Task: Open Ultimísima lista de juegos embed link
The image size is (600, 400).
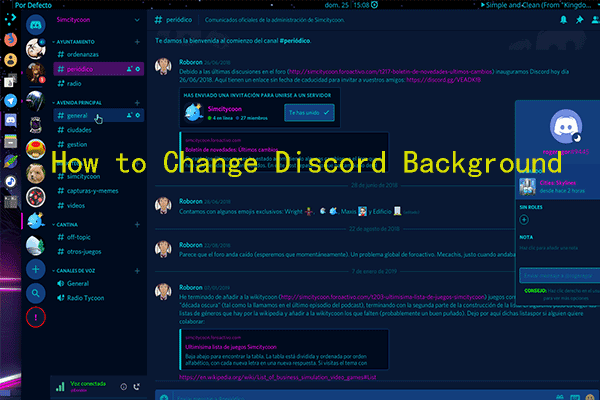Action: click(231, 347)
